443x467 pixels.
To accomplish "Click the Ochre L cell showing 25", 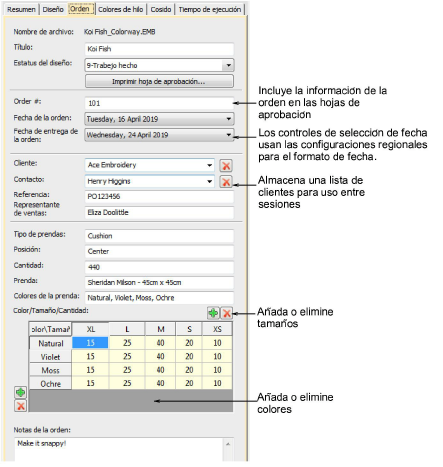I will (x=127, y=383).
